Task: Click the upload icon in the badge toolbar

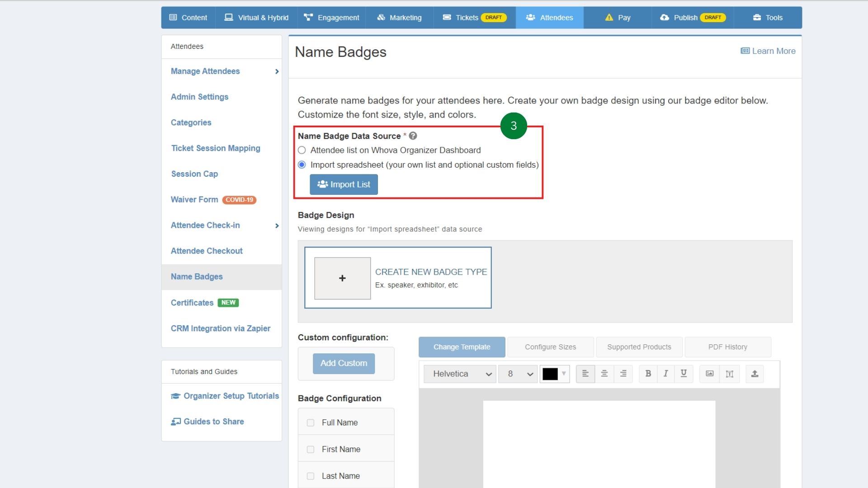Action: pos(754,374)
